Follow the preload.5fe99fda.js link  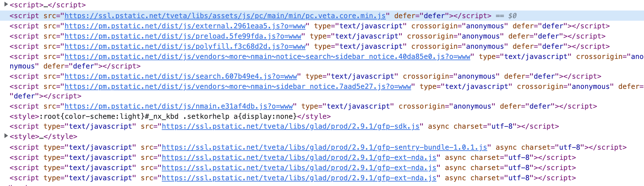pyautogui.click(x=183, y=36)
